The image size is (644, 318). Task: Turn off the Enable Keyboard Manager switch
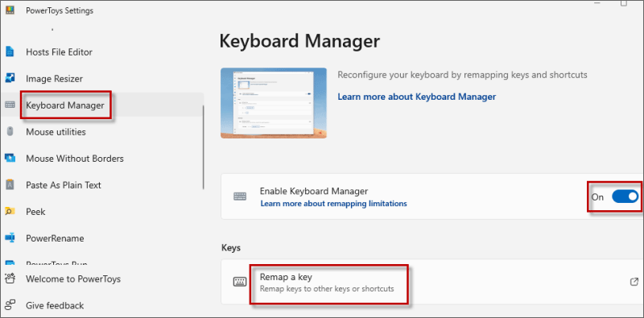tap(625, 196)
